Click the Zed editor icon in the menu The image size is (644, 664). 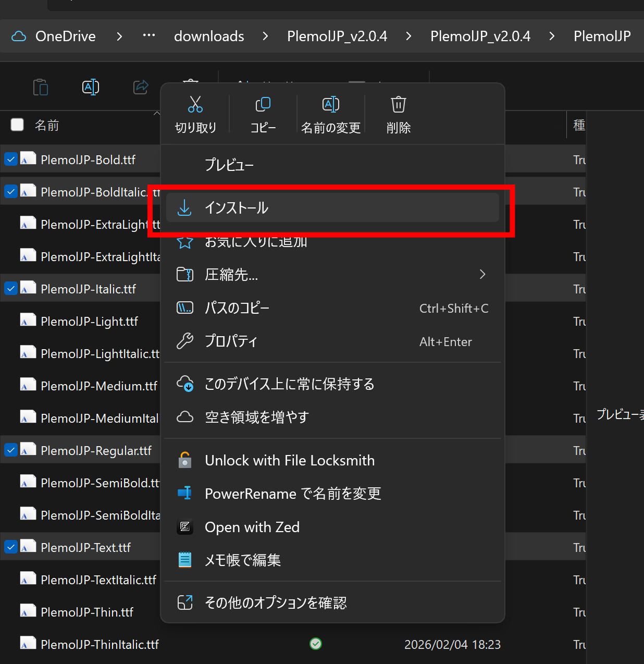[x=185, y=527]
